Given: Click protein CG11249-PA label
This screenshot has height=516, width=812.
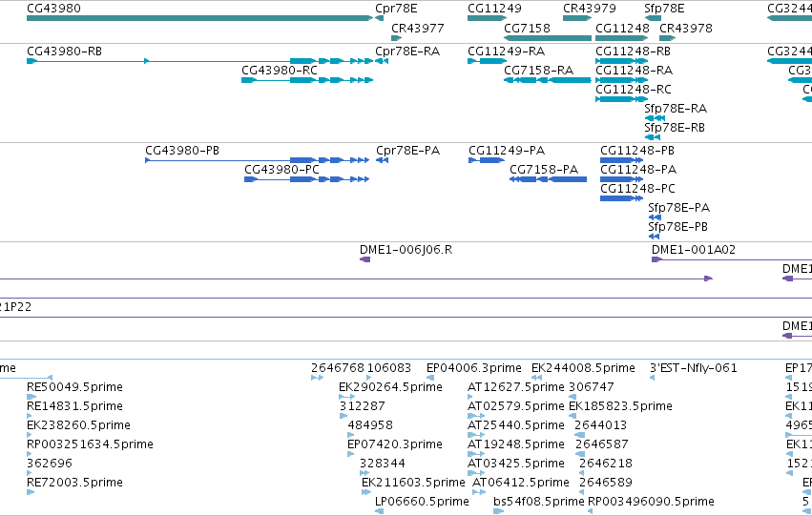Looking at the screenshot, I should (507, 151).
